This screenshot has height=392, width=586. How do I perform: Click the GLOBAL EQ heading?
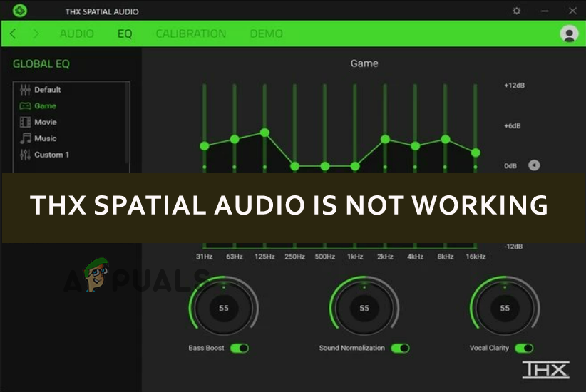pos(41,64)
